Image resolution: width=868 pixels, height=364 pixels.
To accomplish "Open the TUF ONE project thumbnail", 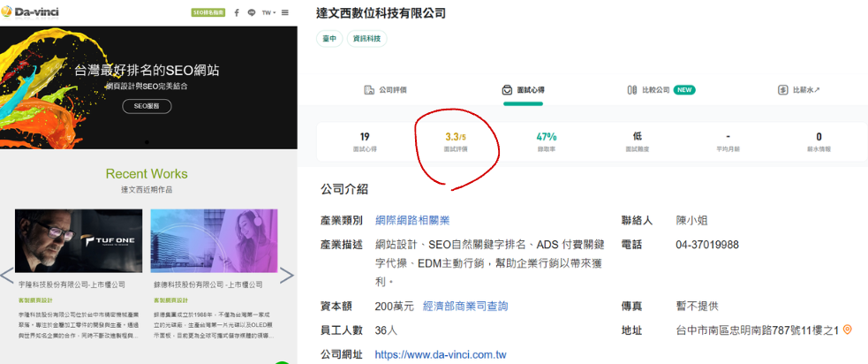I will 79,240.
